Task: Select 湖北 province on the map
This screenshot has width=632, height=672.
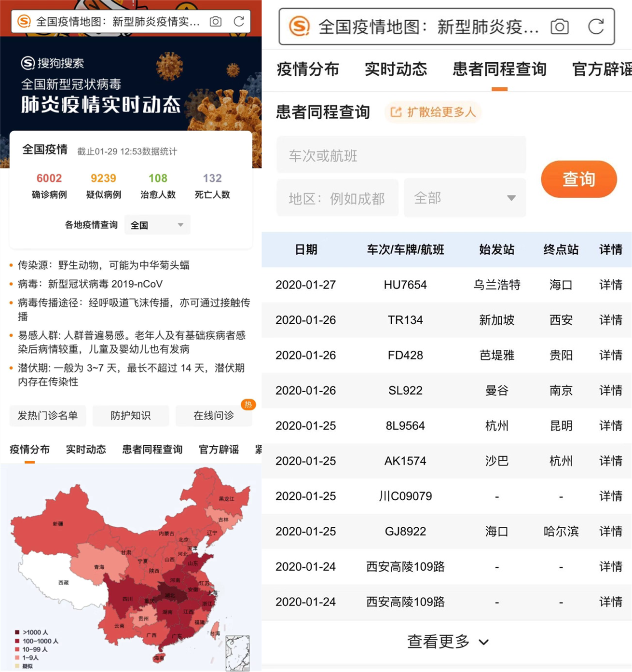Action: 170,595
